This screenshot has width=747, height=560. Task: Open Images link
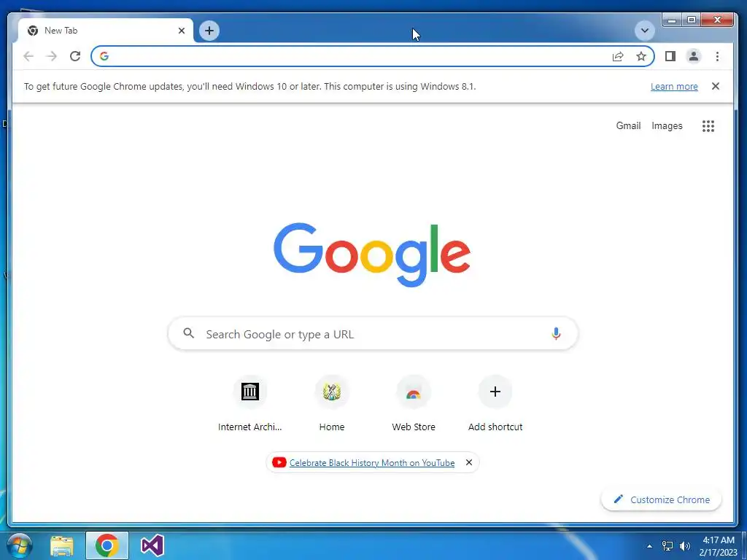(x=667, y=125)
